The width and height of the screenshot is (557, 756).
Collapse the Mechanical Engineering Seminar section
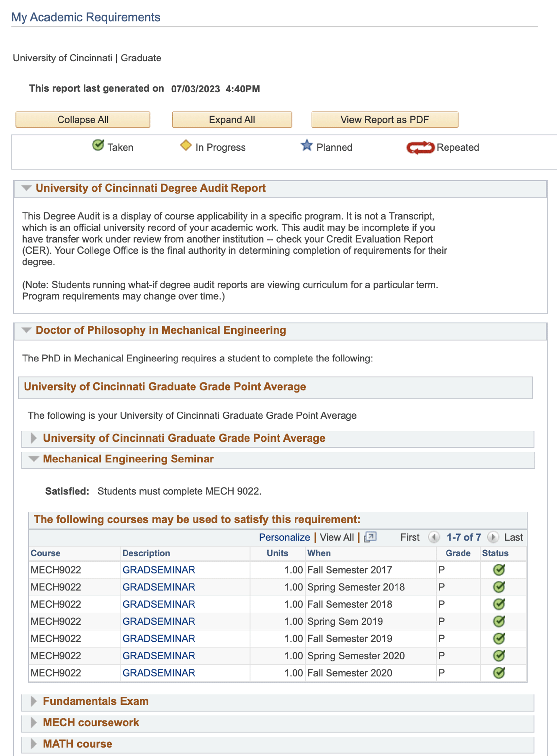(x=33, y=459)
